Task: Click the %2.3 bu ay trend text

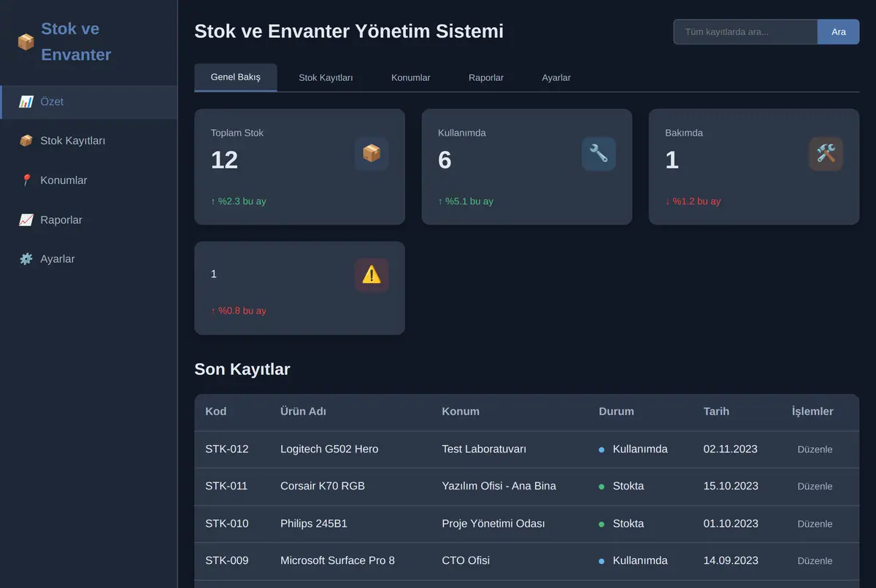Action: [239, 201]
